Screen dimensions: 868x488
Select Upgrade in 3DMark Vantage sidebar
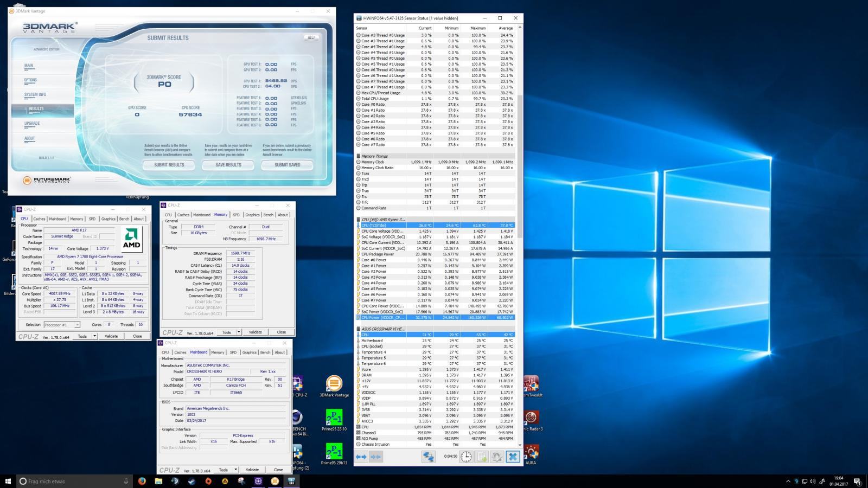click(32, 124)
